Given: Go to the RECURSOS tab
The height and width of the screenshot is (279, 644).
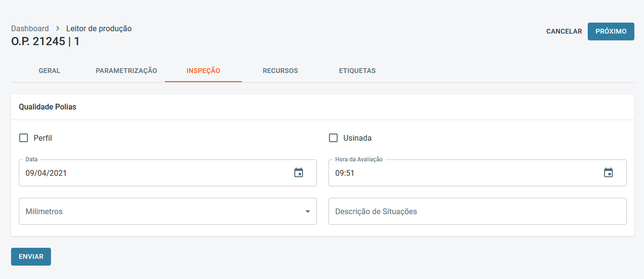Looking at the screenshot, I should pyautogui.click(x=280, y=71).
